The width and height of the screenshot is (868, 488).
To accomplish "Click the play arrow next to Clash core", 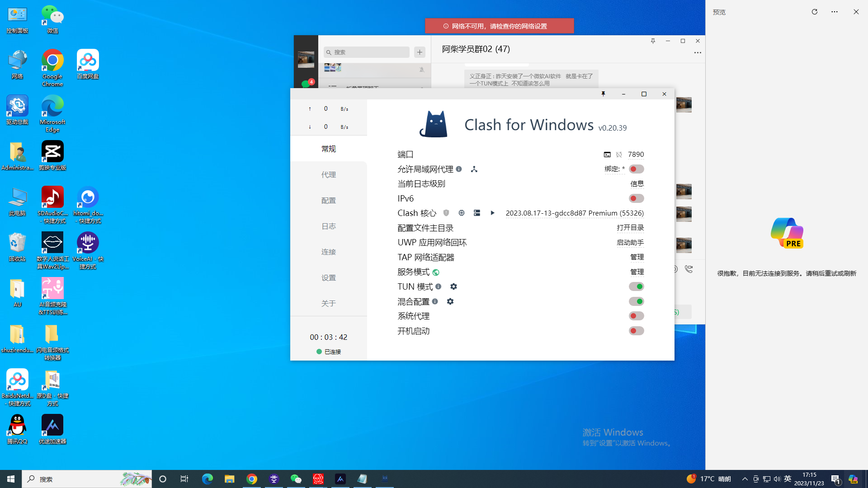I will 492,213.
